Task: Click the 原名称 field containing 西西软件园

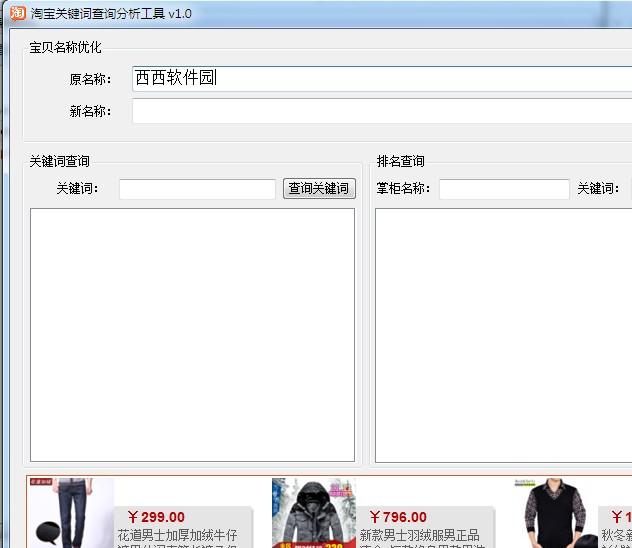Action: click(380, 78)
